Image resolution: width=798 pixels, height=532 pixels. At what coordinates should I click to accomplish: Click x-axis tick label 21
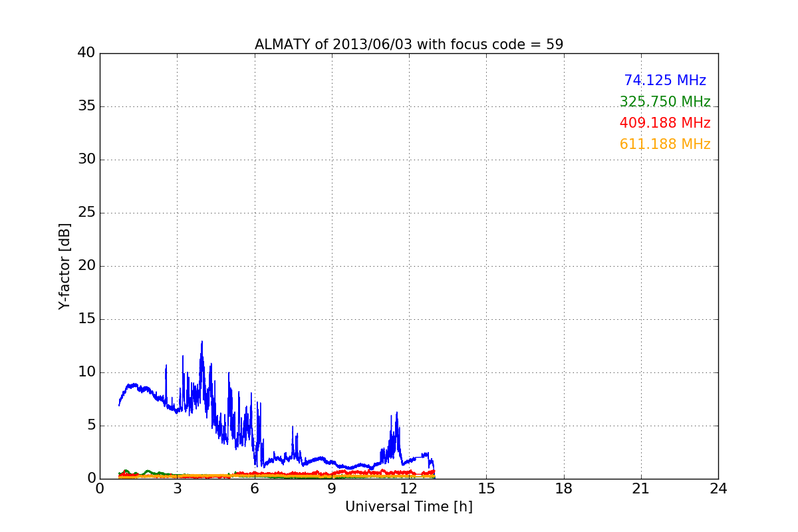(641, 489)
